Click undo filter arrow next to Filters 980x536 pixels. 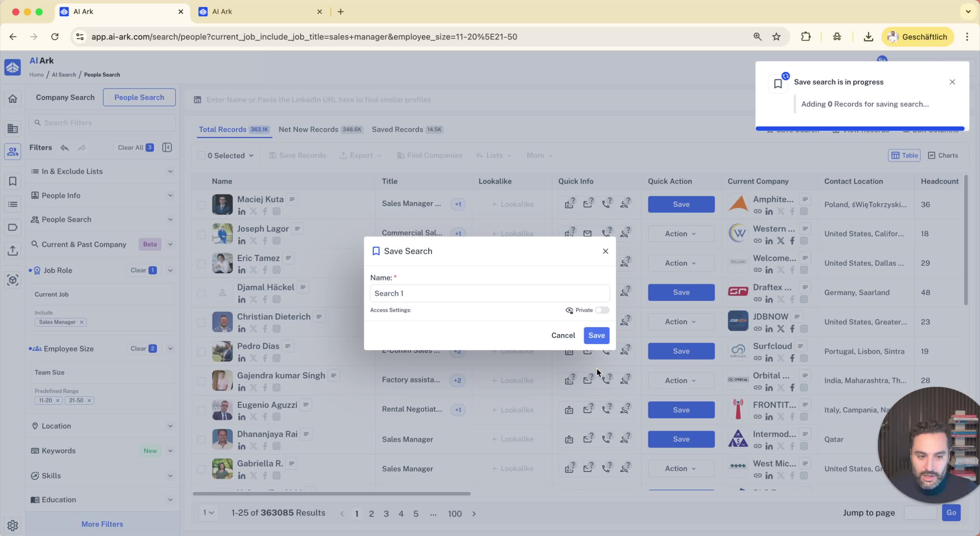click(x=64, y=147)
